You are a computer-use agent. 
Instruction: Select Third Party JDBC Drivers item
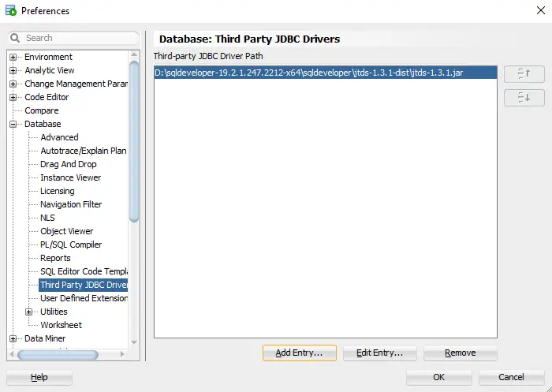(84, 285)
